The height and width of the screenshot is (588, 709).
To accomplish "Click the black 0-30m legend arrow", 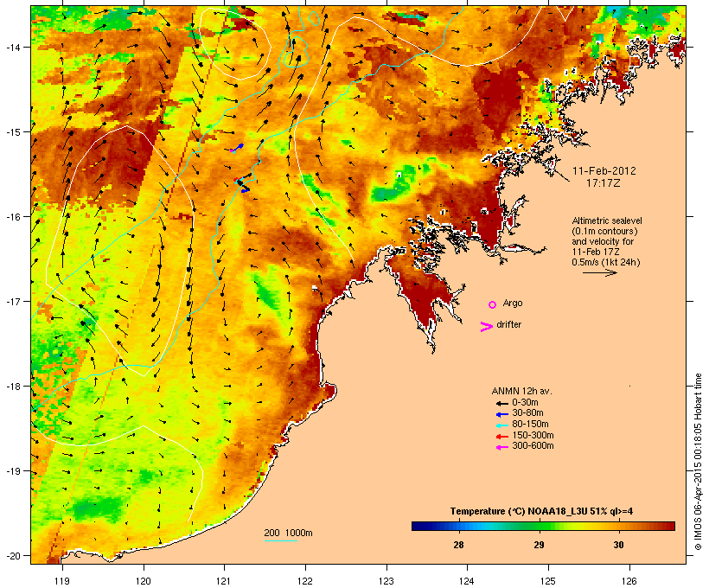I will tap(501, 403).
